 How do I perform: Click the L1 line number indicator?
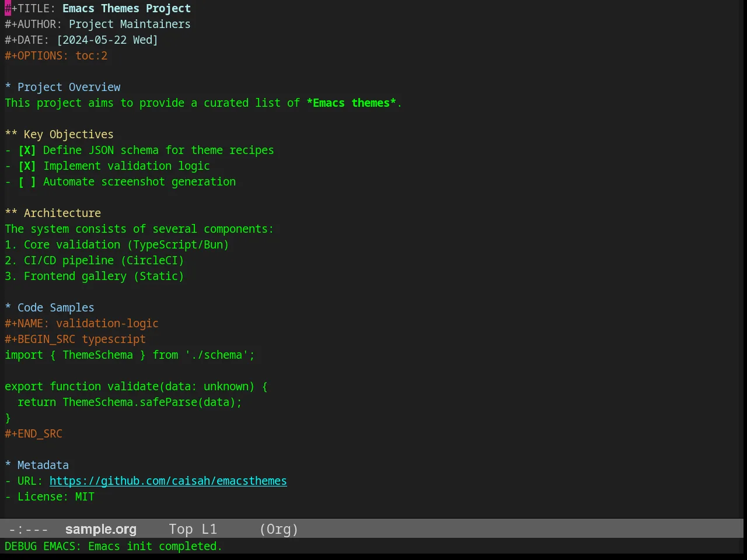pos(210,530)
